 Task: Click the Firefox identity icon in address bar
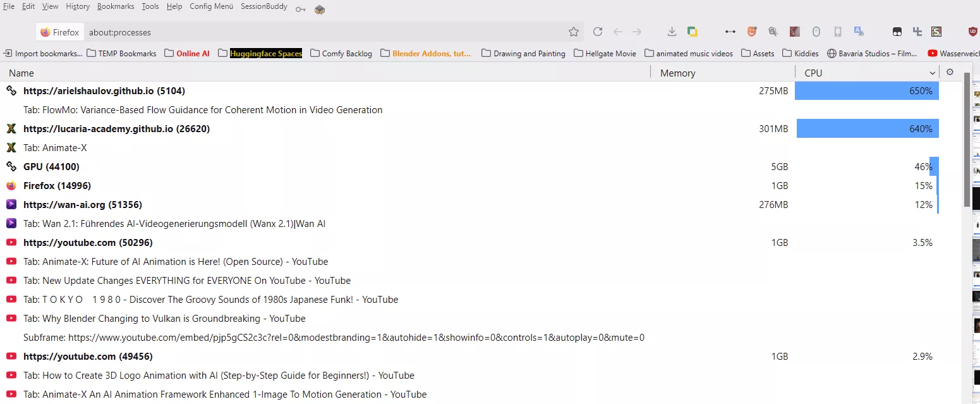[x=45, y=32]
